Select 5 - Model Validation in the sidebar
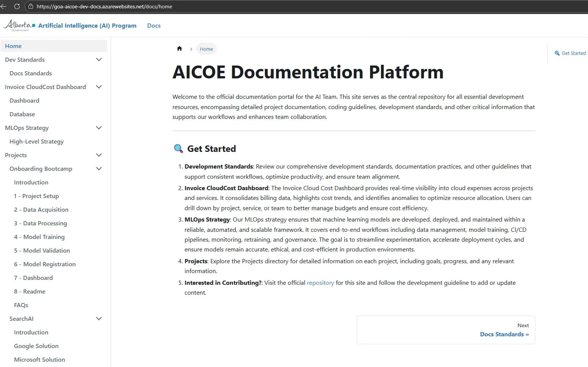 [x=42, y=250]
